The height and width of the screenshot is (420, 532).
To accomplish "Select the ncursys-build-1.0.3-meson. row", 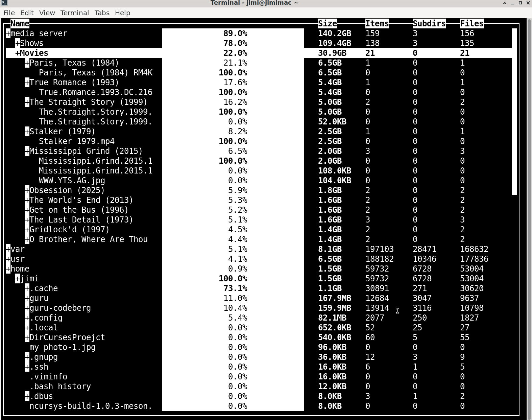I will (259, 406).
